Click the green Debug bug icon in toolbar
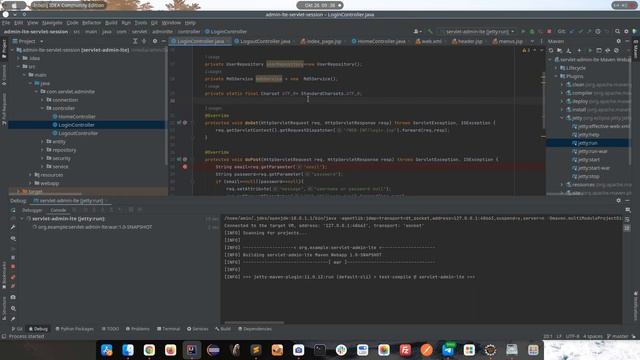Viewport: 640px width, 360px height. tap(532, 31)
